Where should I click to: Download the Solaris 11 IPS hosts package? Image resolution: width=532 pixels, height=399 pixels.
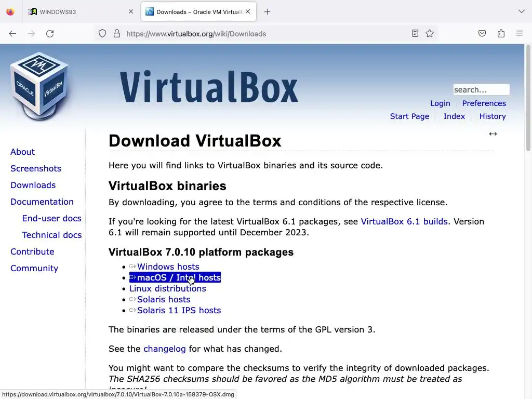(179, 311)
